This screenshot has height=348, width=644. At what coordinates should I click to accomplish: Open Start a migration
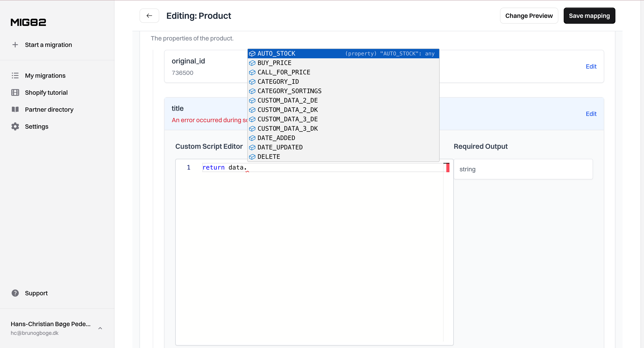(x=48, y=45)
